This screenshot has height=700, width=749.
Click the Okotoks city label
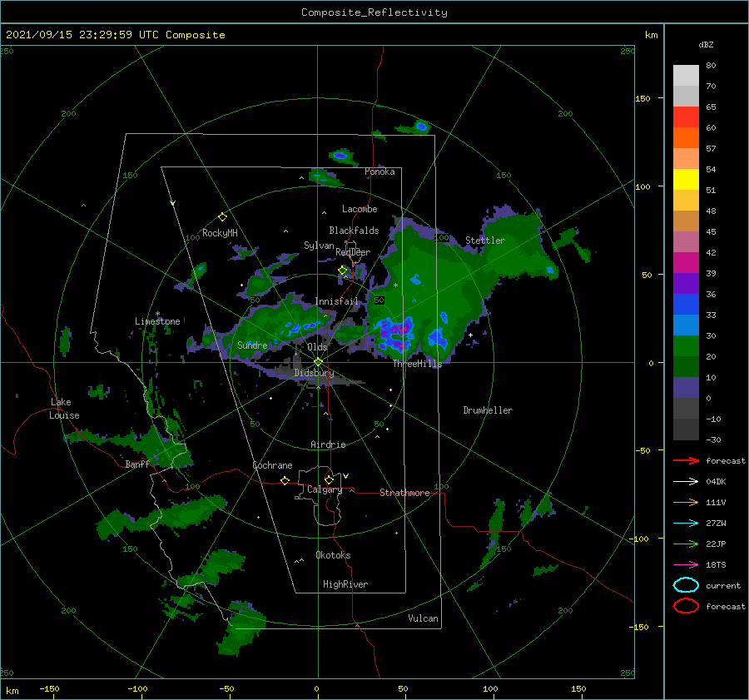pos(333,555)
